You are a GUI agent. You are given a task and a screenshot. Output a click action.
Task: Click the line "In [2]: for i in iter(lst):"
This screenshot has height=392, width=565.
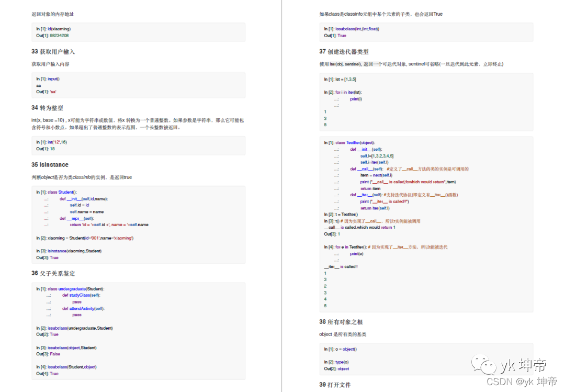coord(343,92)
